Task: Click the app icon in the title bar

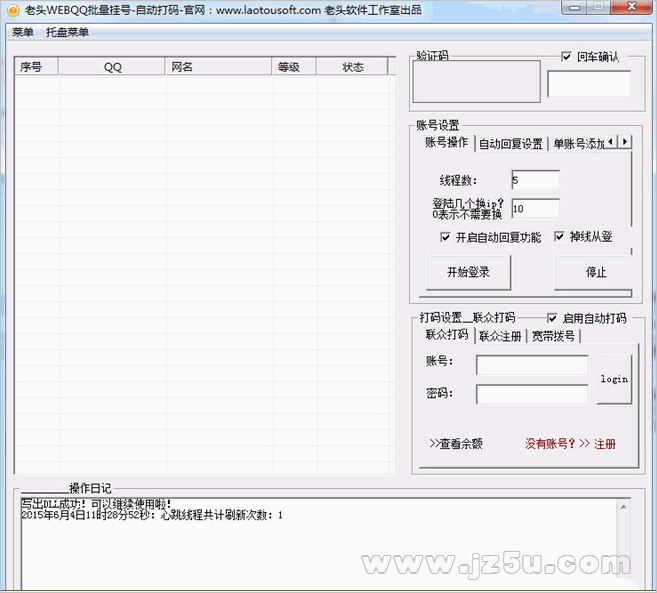Action: pos(13,10)
